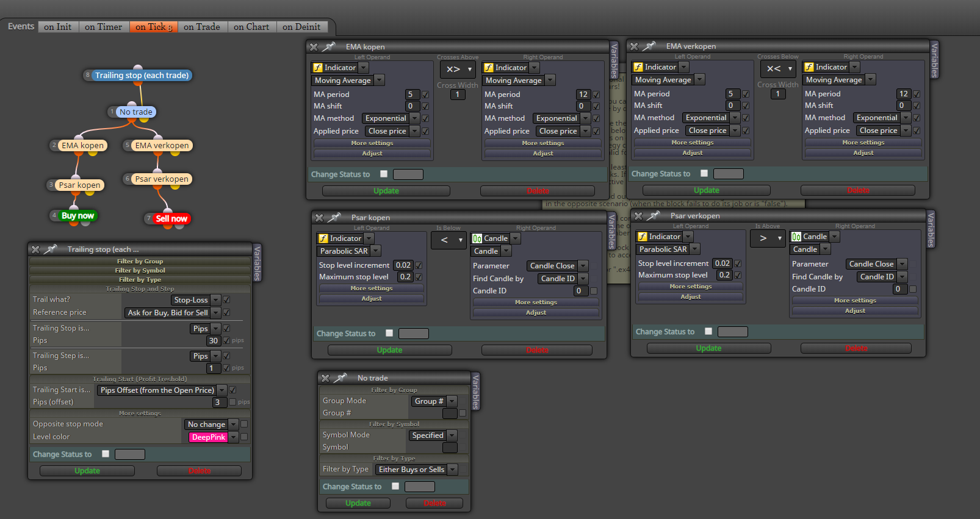Switch to the on Trade events tab

202,27
